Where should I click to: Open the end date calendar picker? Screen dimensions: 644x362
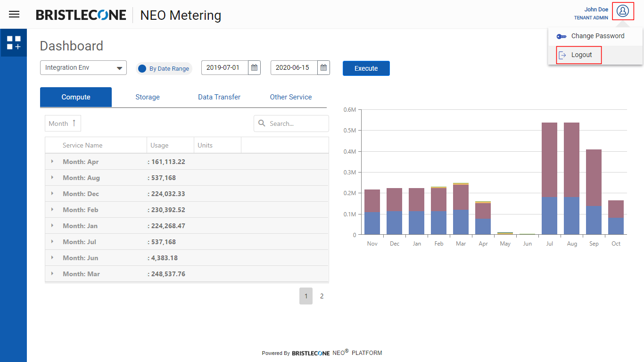pyautogui.click(x=323, y=68)
